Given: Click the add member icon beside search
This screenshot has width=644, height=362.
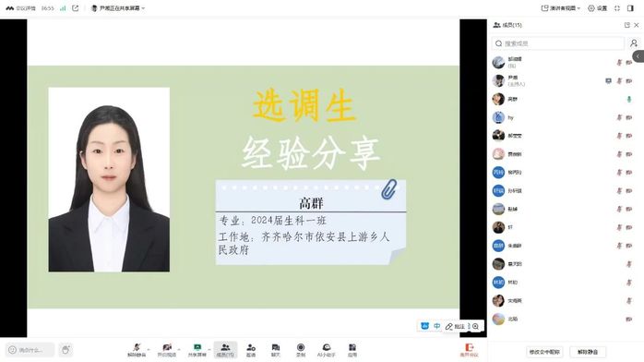Looking at the screenshot, I should [634, 43].
